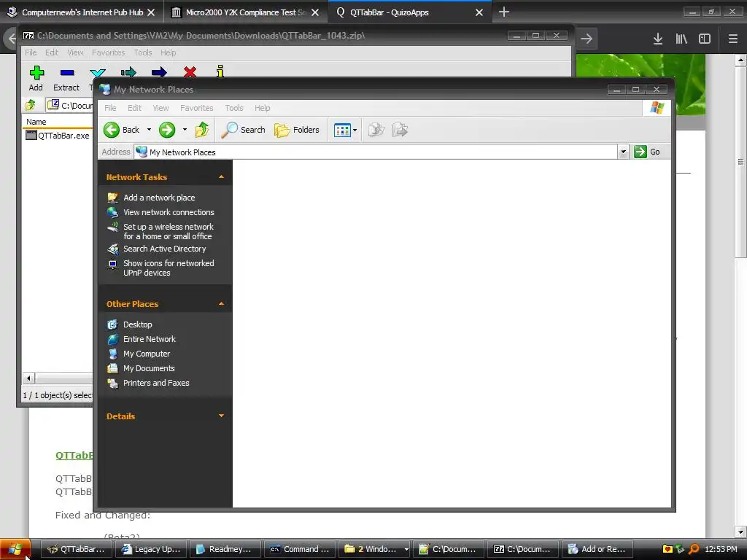Click Show icons for networked UPnP devices

(x=169, y=268)
